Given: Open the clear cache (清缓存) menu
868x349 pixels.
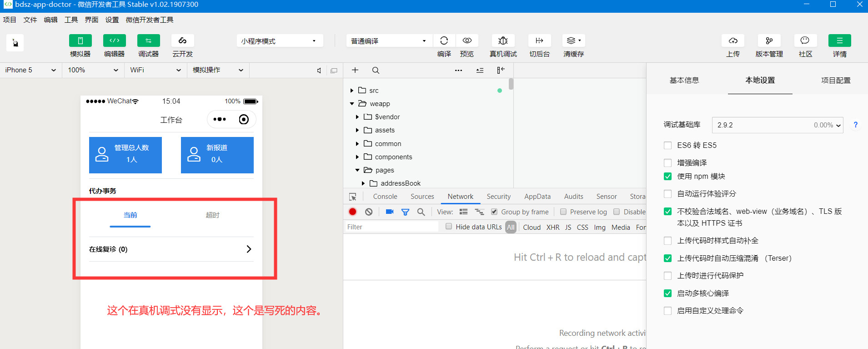Looking at the screenshot, I should (x=574, y=40).
